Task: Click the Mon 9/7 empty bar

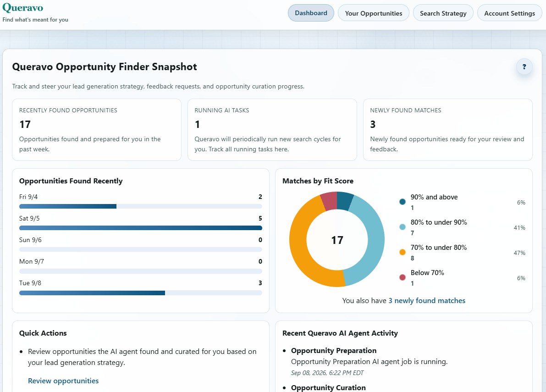Action: pos(140,271)
